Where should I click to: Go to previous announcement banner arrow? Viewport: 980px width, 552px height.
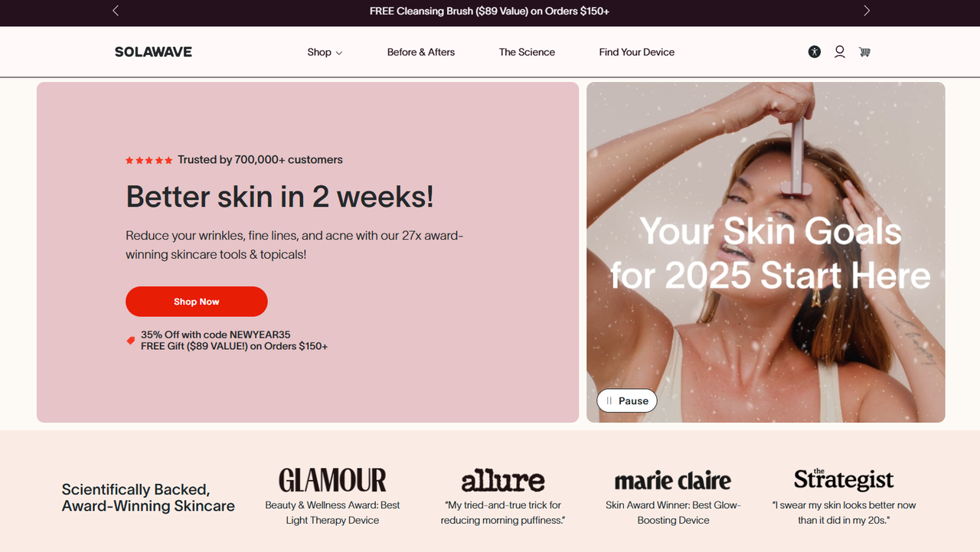click(116, 11)
